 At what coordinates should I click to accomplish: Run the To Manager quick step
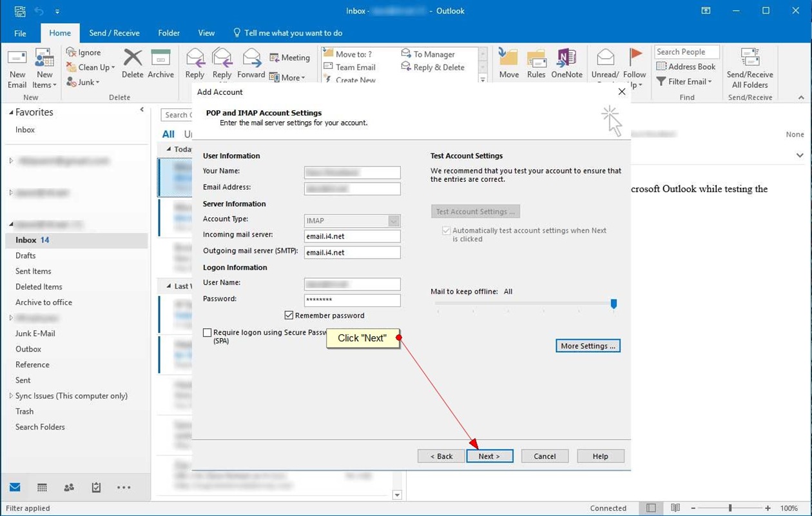pyautogui.click(x=428, y=54)
